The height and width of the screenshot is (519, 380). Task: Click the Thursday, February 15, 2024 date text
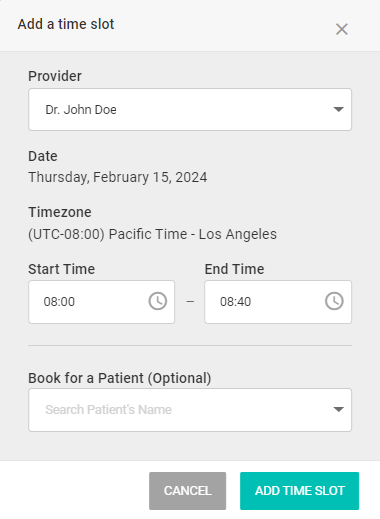(118, 177)
